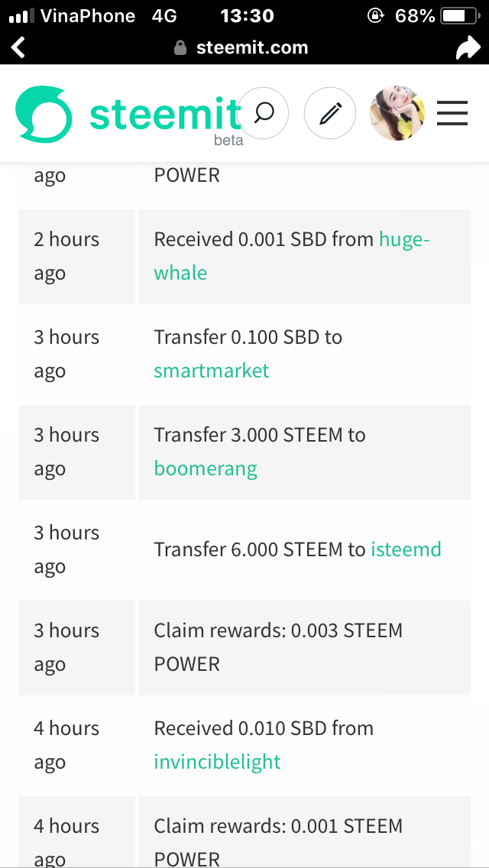The image size is (489, 868).
Task: Tap the Steemit logo icon
Action: click(x=44, y=114)
